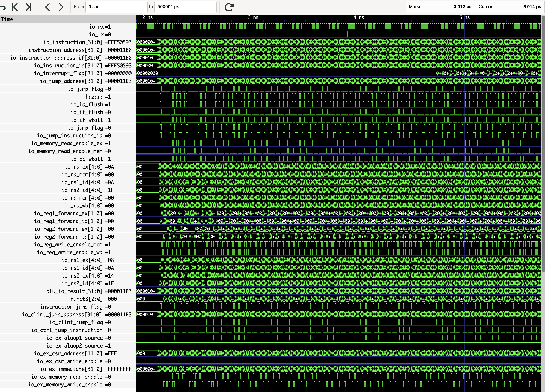Select the io_ex_memory_write_enable signal
The width and height of the screenshot is (545, 392).
tap(68, 385)
